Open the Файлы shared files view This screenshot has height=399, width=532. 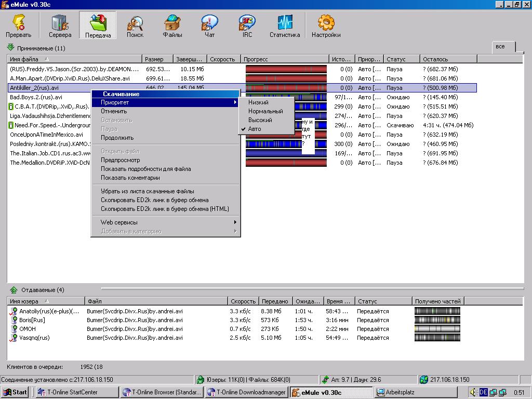(x=172, y=25)
